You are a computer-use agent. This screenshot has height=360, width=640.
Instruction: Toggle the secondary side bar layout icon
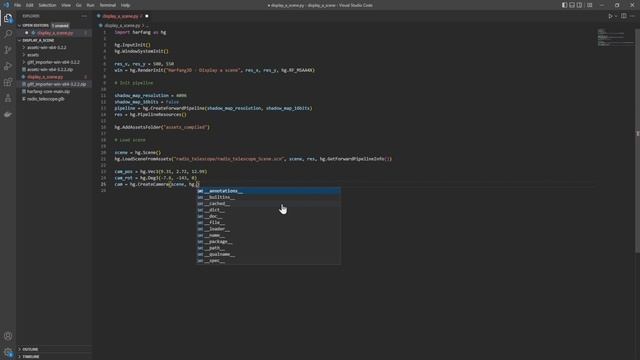580,5
